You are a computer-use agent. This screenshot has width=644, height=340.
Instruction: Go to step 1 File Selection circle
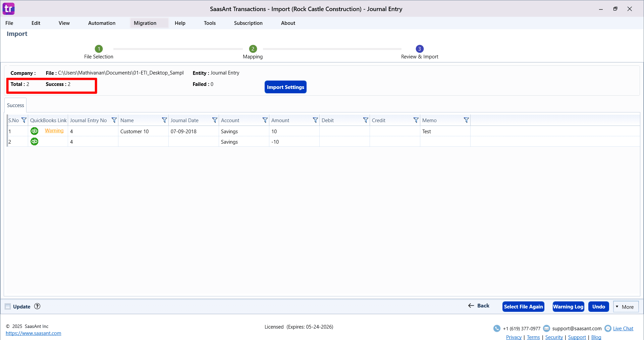point(99,49)
